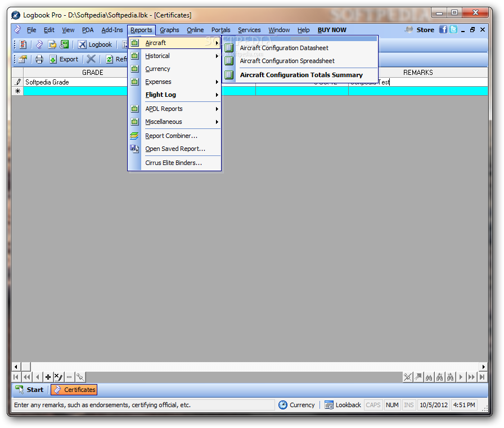Jump back a page of records
This screenshot has height=428, width=504.
(26, 377)
